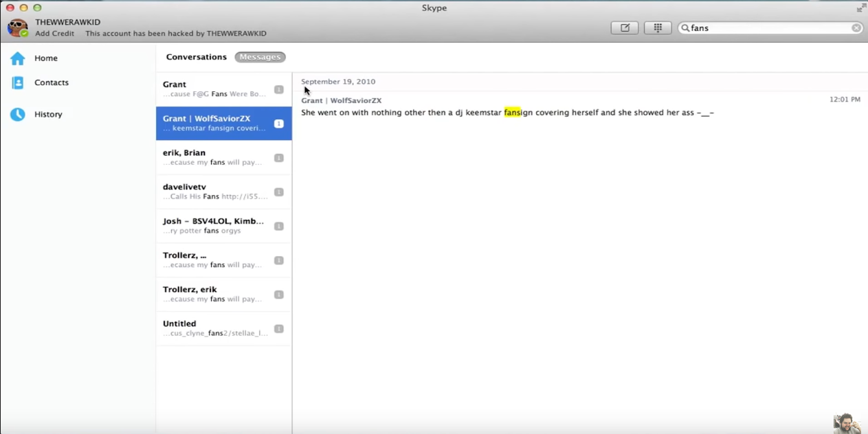
Task: Switch to the Conversations tab
Action: tap(196, 57)
